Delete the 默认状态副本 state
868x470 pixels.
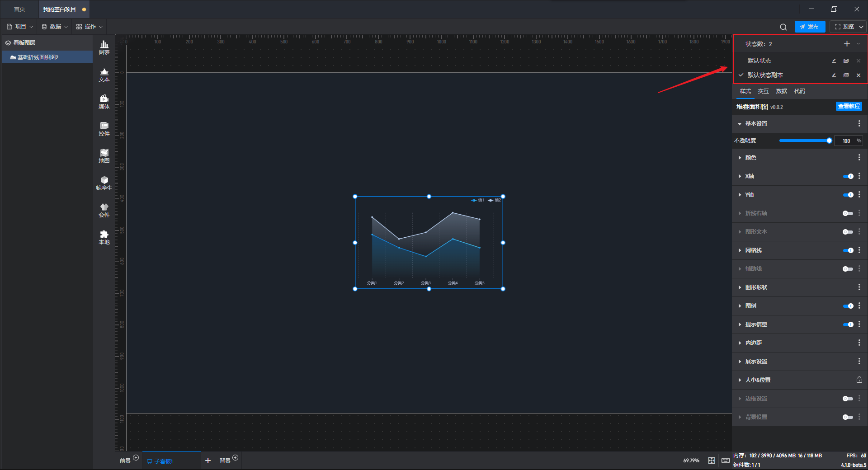tap(858, 75)
